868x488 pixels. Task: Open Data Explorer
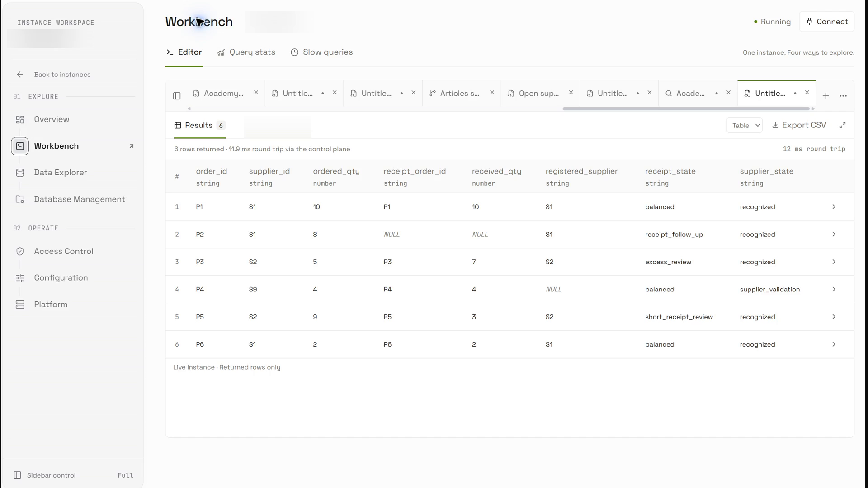click(60, 173)
